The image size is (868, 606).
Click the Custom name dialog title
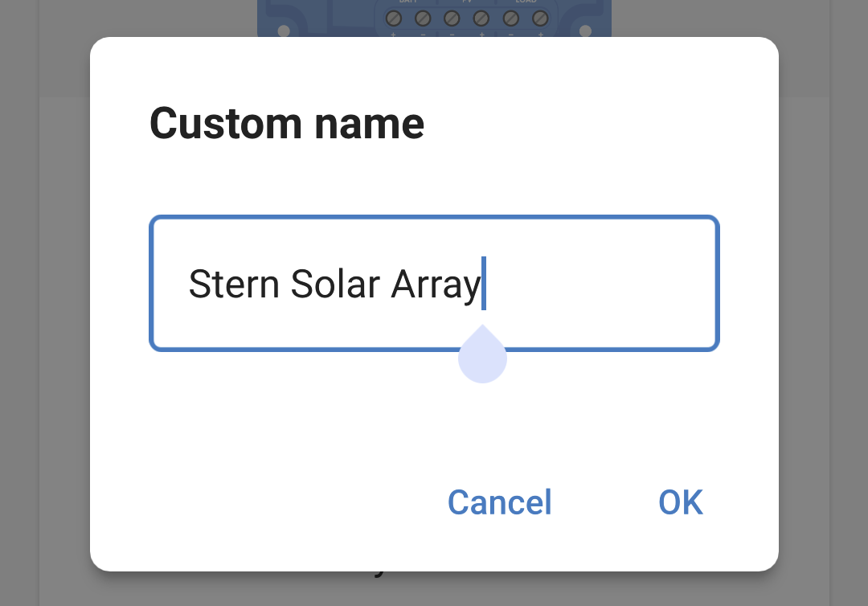(286, 122)
